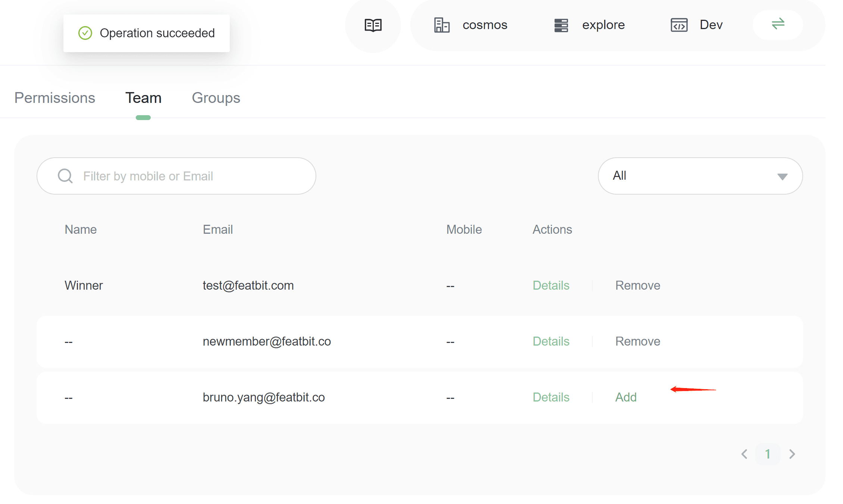843x504 pixels.
Task: Click the explore project server icon
Action: pos(561,25)
